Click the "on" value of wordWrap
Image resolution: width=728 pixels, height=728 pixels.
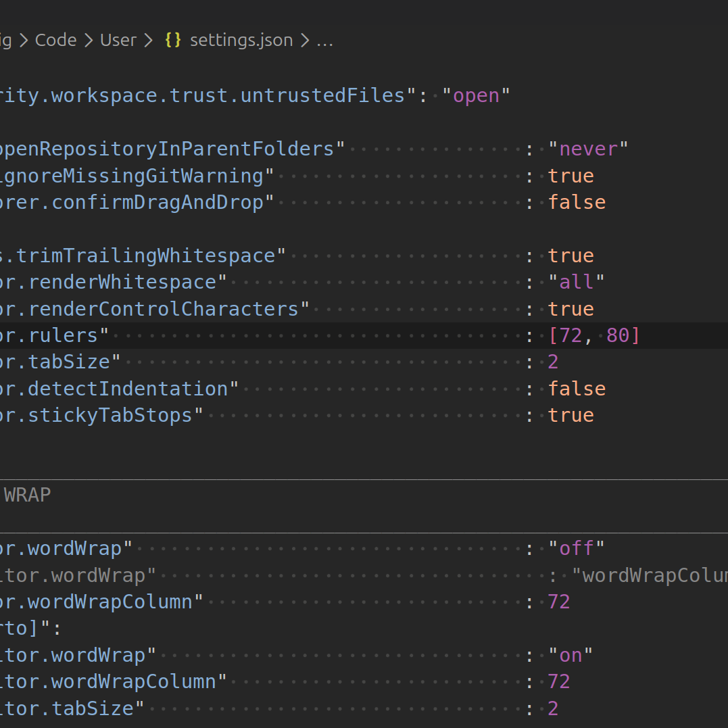click(571, 655)
